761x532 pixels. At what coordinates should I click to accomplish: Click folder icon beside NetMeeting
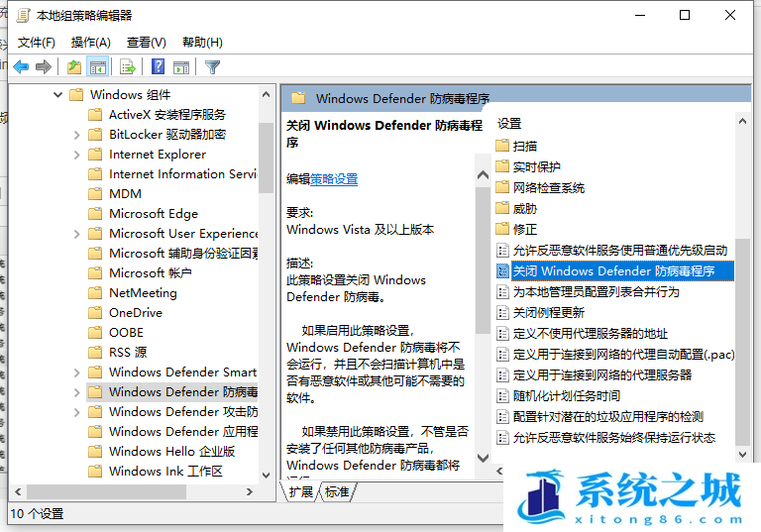[95, 292]
